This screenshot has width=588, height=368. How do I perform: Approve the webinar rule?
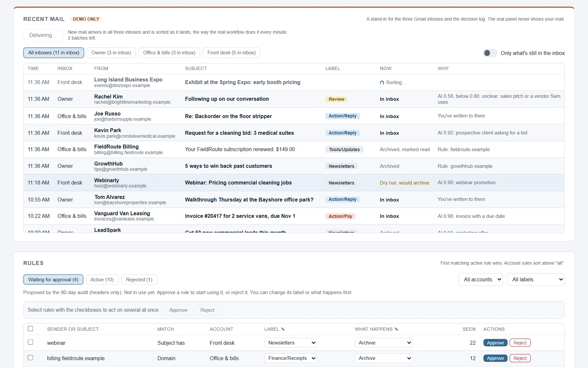(495, 343)
